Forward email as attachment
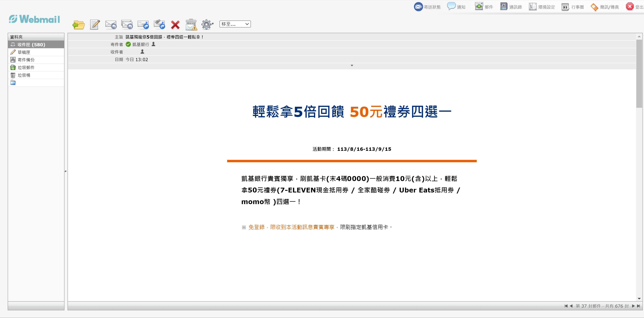Image resolution: width=644 pixels, height=318 pixels. click(x=159, y=24)
